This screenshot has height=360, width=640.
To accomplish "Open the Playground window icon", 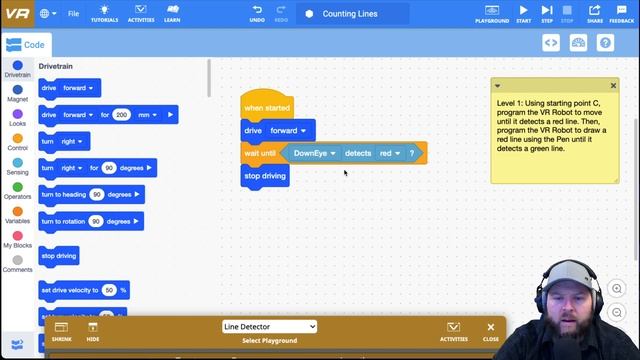I will [x=492, y=14].
